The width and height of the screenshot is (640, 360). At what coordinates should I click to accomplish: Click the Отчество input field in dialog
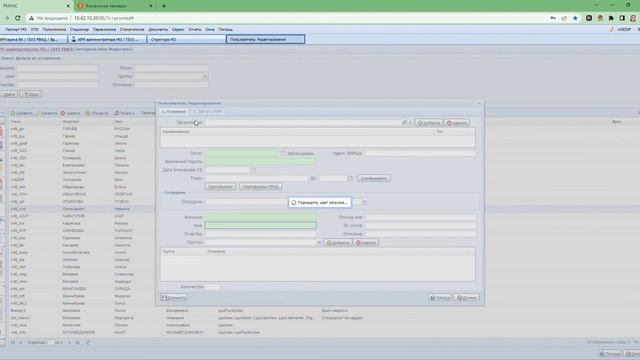[x=261, y=234]
